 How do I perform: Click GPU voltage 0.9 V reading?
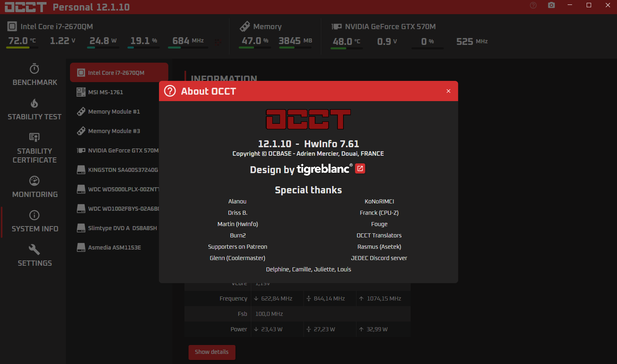coord(387,41)
